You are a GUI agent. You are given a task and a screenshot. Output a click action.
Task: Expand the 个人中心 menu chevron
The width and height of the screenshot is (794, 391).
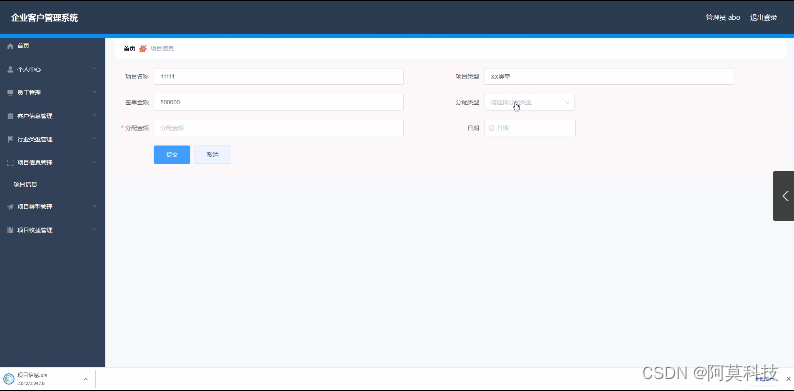(94, 69)
